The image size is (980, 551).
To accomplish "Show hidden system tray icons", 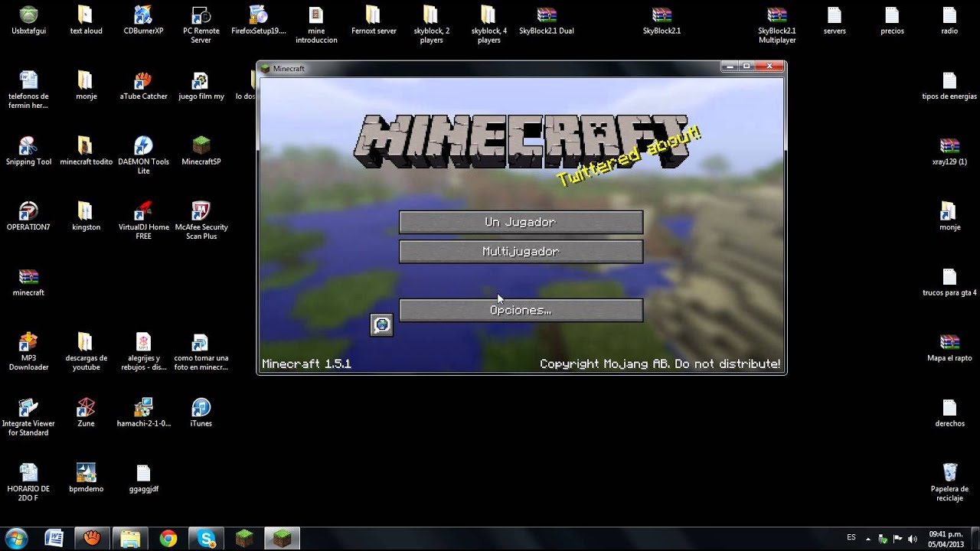I will pyautogui.click(x=869, y=539).
